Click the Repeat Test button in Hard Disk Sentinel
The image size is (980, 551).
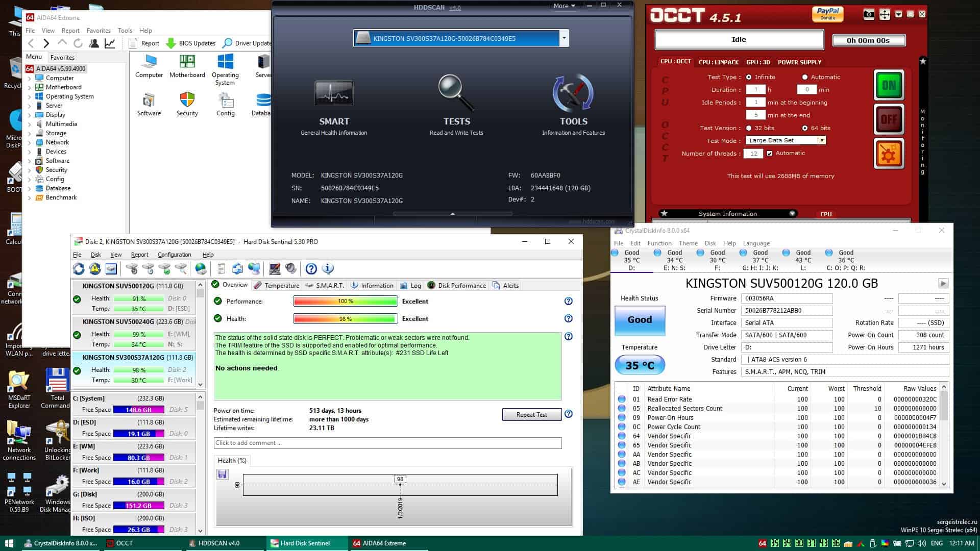tap(531, 414)
